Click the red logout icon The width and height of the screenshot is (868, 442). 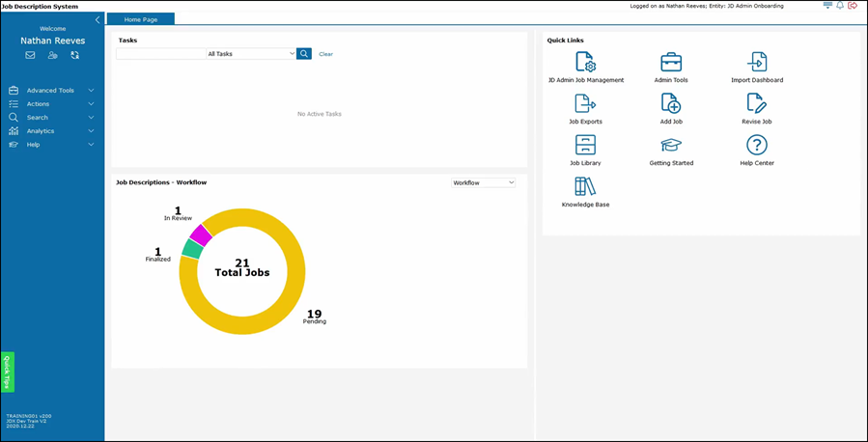[x=854, y=6]
